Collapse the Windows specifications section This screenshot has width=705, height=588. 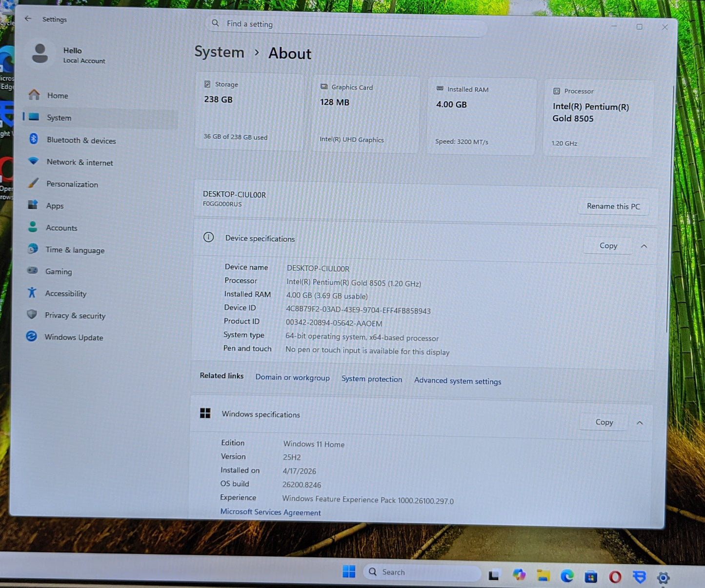pos(640,423)
